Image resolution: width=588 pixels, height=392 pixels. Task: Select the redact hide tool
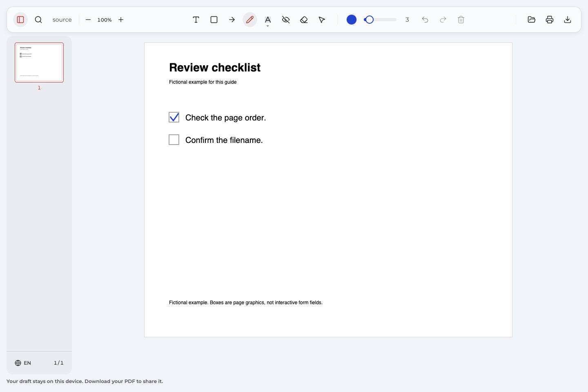pos(286,20)
